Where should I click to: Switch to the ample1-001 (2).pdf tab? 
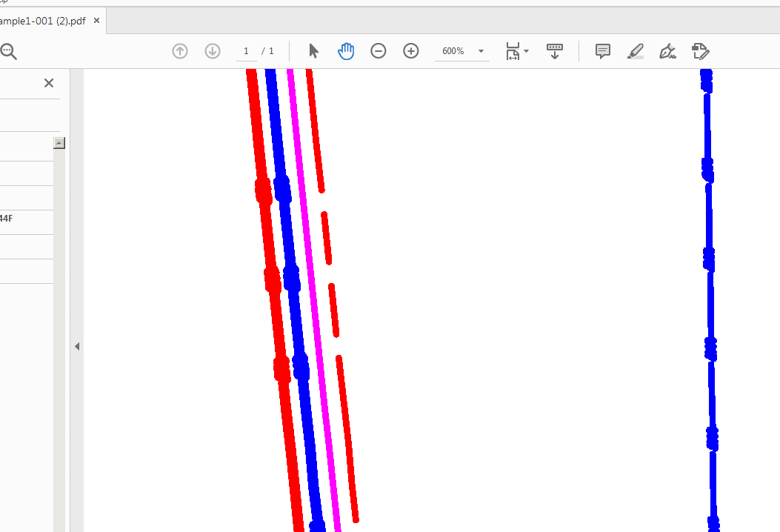pyautogui.click(x=43, y=21)
